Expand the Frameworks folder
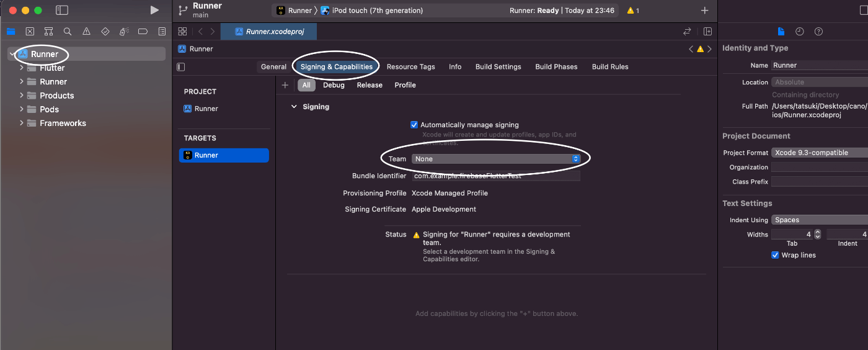Screen dimensions: 868x350 (22, 123)
